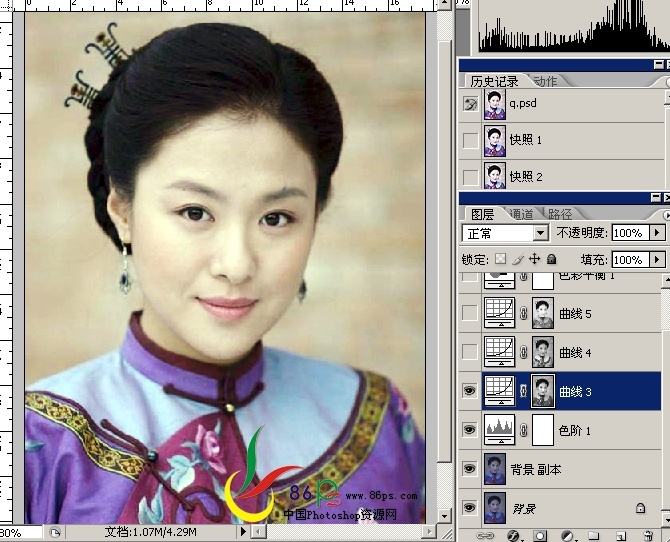
Task: Toggle lock image pixels brush icon
Action: tap(518, 259)
